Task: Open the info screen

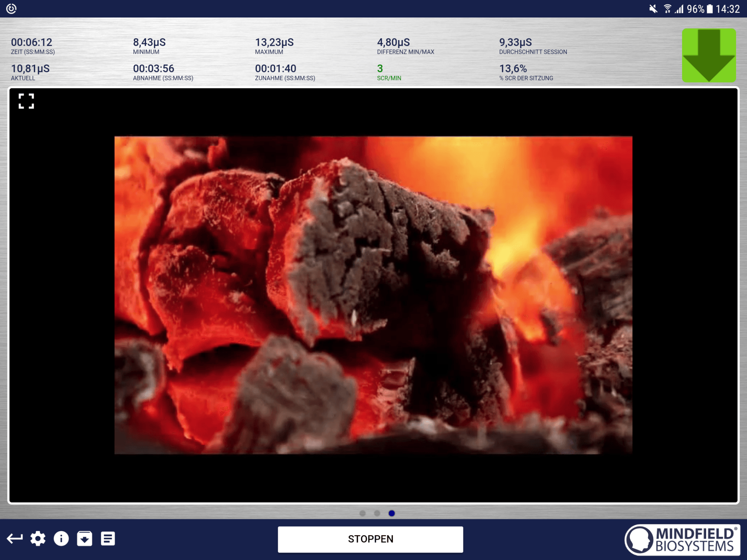Action: (x=61, y=539)
